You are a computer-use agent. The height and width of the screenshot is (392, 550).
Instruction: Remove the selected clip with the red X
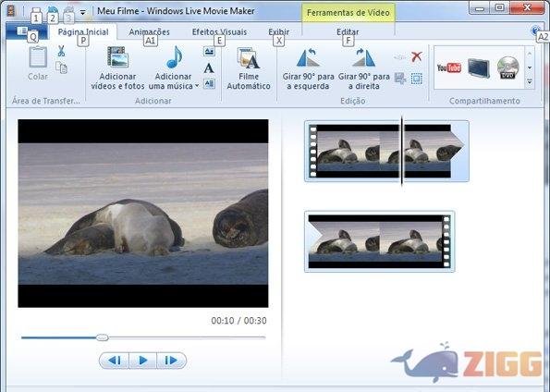417,56
